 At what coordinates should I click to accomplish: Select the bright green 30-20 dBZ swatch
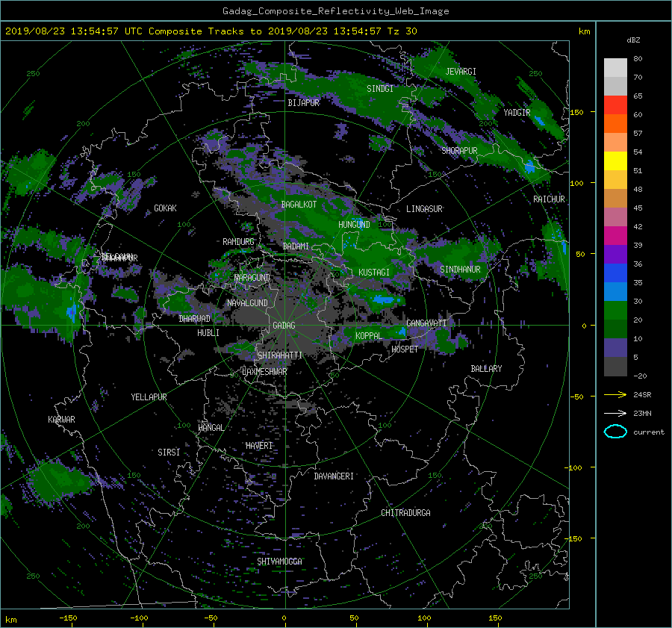[615, 310]
